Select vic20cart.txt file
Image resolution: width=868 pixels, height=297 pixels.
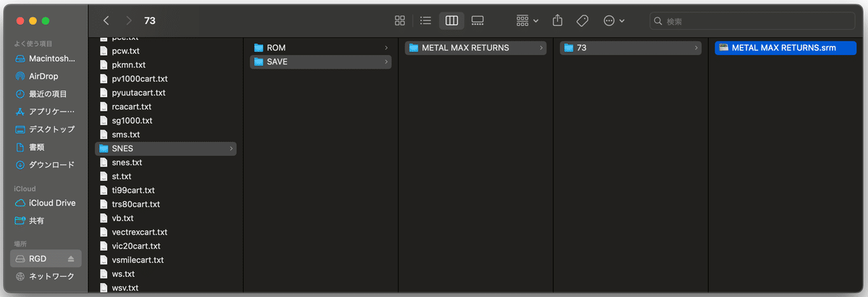[166, 246]
